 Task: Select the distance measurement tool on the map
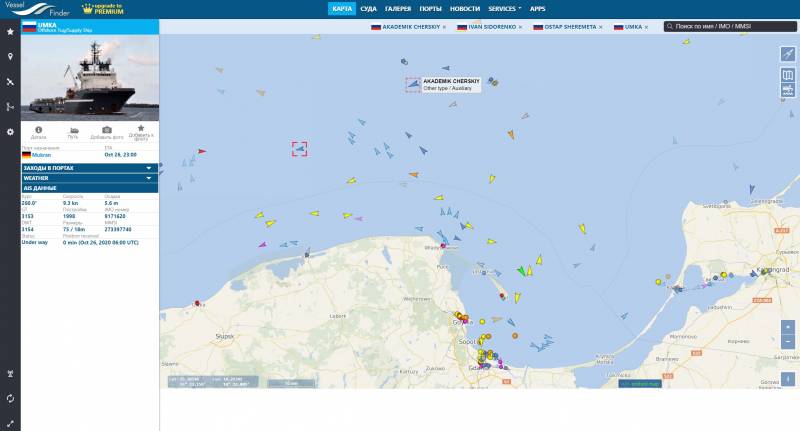(788, 54)
